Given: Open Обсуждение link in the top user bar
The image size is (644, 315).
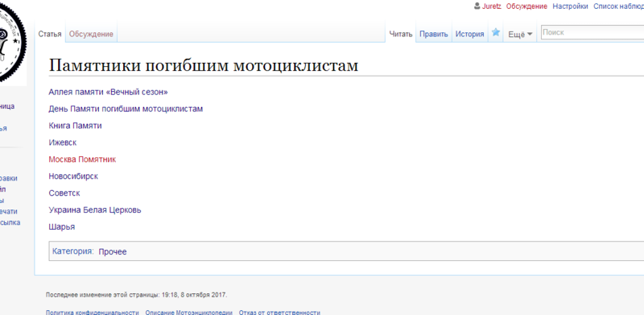Looking at the screenshot, I should (526, 6).
